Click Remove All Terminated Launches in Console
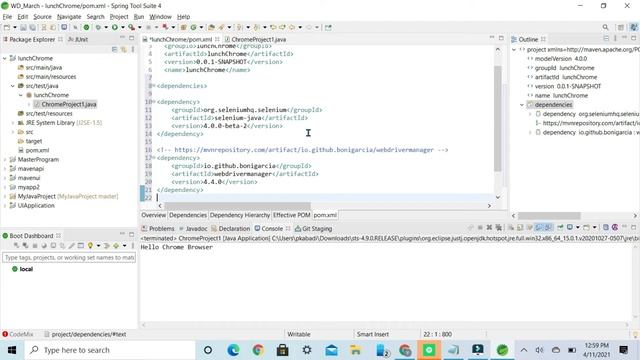The height and width of the screenshot is (360, 640). tap(498, 227)
